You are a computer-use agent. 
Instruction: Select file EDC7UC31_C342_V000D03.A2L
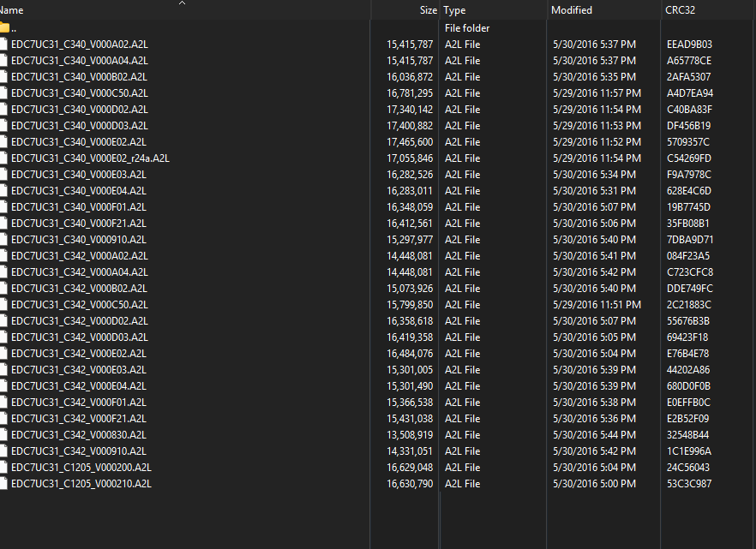pos(79,337)
